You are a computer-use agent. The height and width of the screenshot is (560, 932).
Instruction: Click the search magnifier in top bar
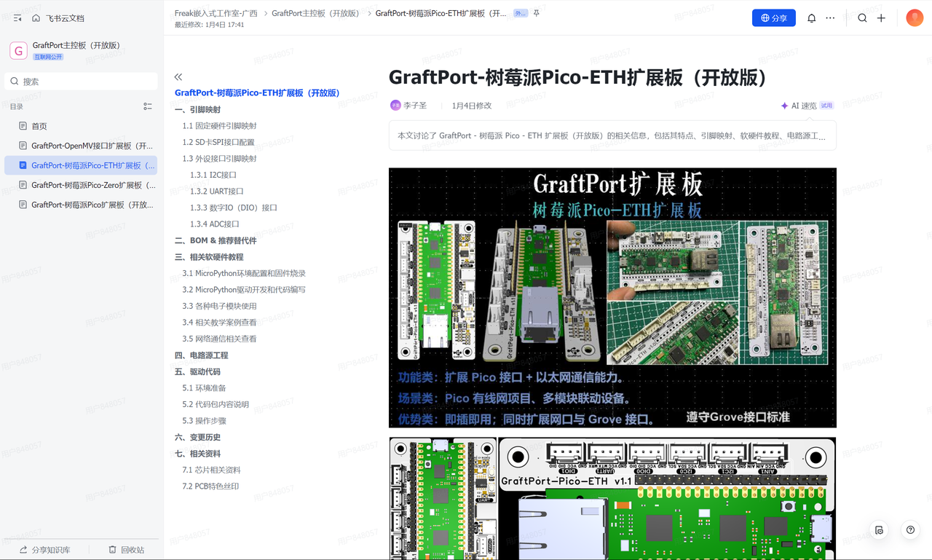pos(862,18)
